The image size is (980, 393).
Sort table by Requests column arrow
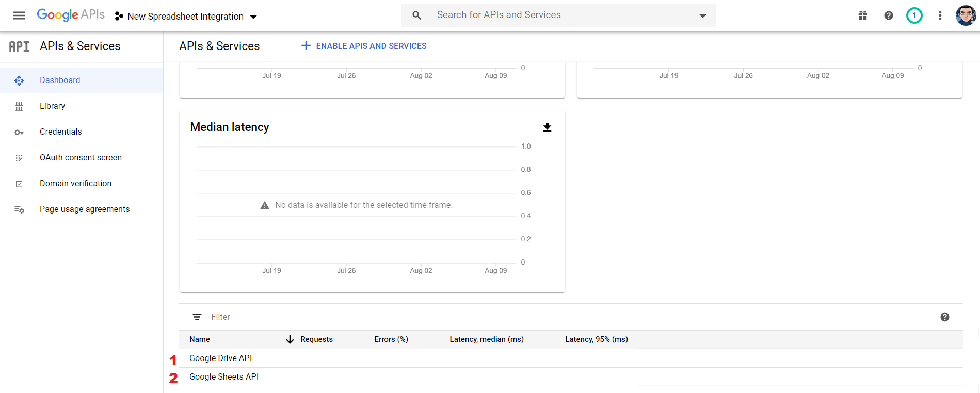pos(290,339)
